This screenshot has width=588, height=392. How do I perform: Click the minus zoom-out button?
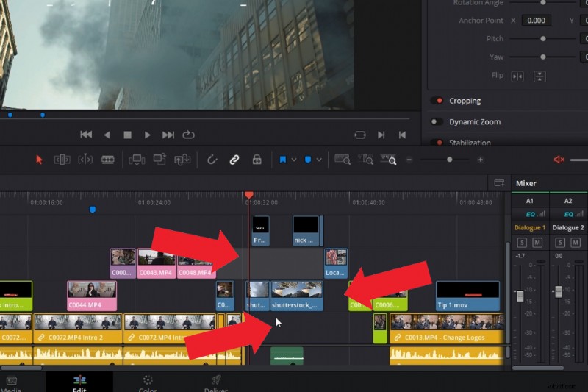coord(409,160)
